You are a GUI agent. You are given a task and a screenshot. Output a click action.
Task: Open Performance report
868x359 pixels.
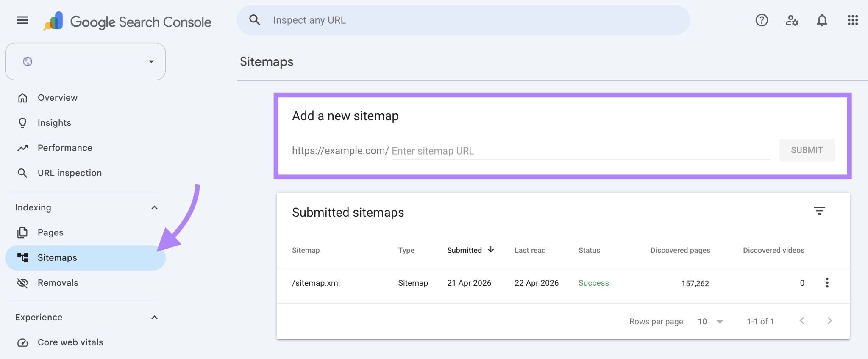point(85,148)
